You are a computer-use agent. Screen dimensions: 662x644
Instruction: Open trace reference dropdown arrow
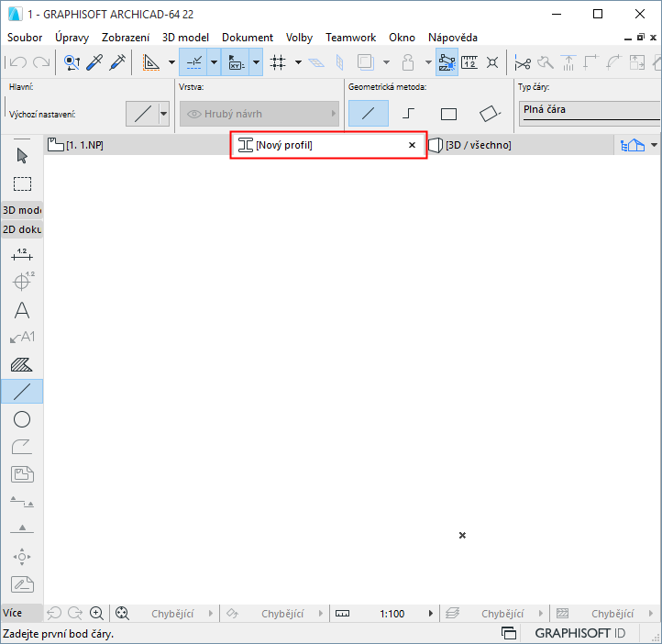click(x=386, y=62)
